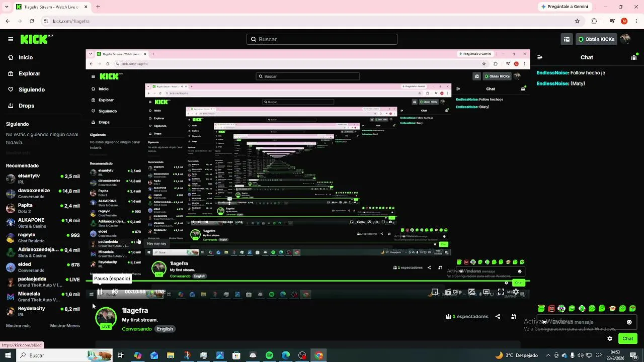Open Chrome extensions puzzle icon
The width and height of the screenshot is (644, 362).
point(594,21)
